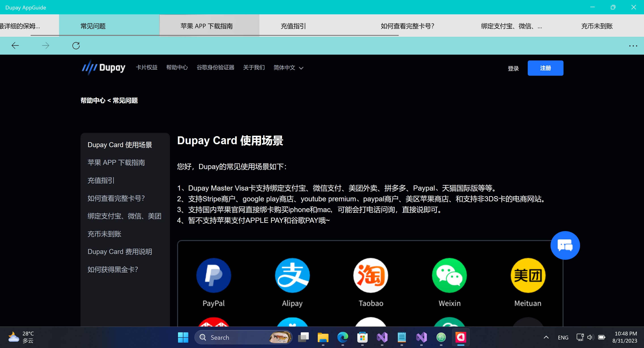Switch to the 充值指引 tab

click(293, 26)
